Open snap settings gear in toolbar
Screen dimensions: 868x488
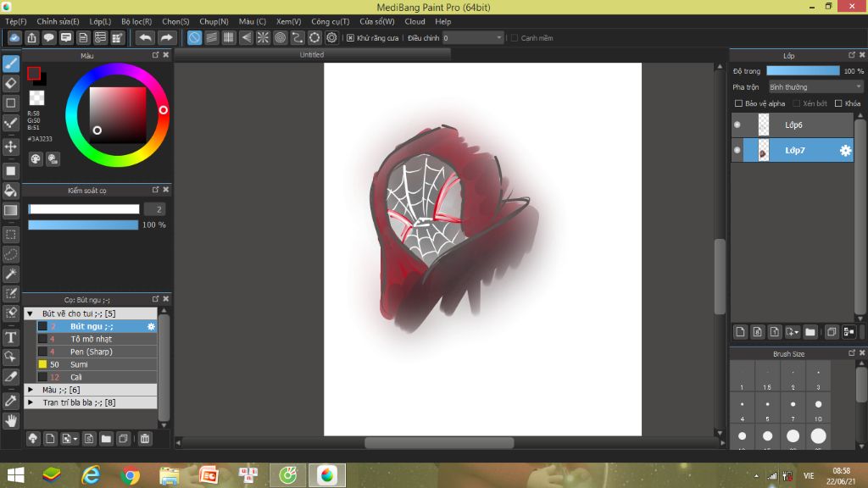(x=331, y=37)
